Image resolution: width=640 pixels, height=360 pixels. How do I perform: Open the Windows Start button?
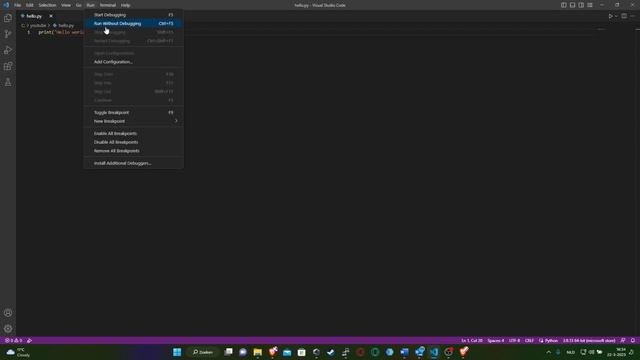click(177, 352)
